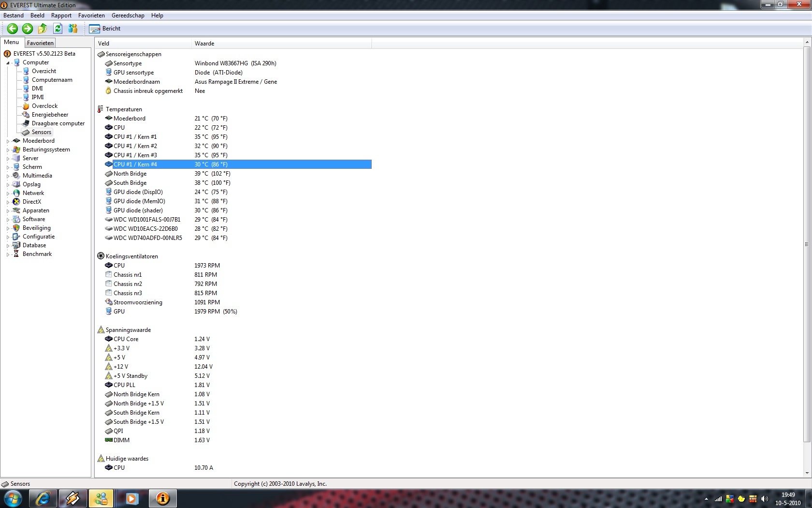The image size is (812, 508).
Task: Click the warning triangle icon beside Spanningswaarde
Action: click(x=101, y=330)
